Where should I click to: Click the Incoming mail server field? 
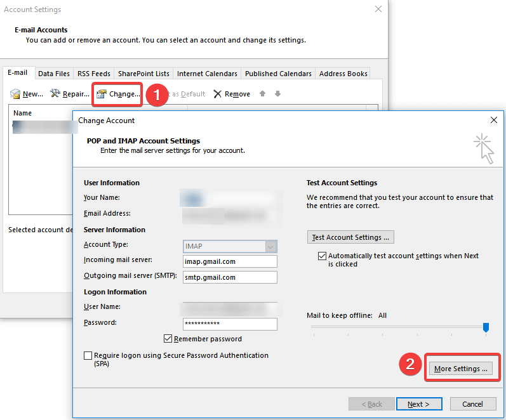pos(230,261)
